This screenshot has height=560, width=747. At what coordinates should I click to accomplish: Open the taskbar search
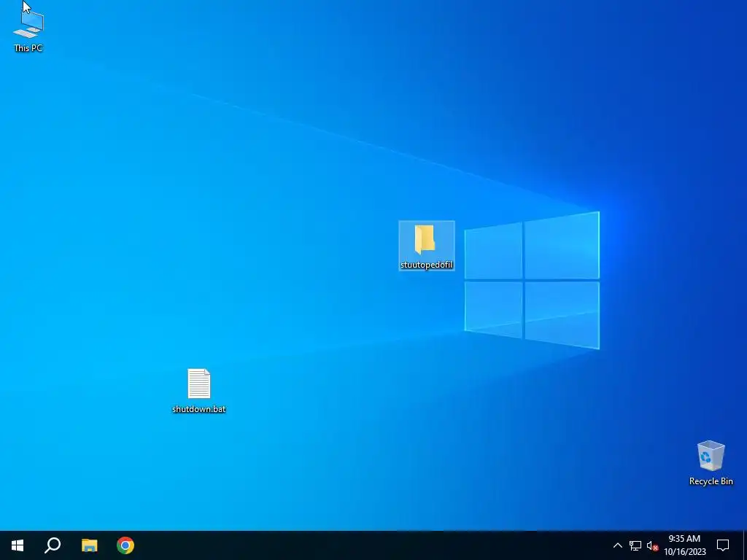53,545
